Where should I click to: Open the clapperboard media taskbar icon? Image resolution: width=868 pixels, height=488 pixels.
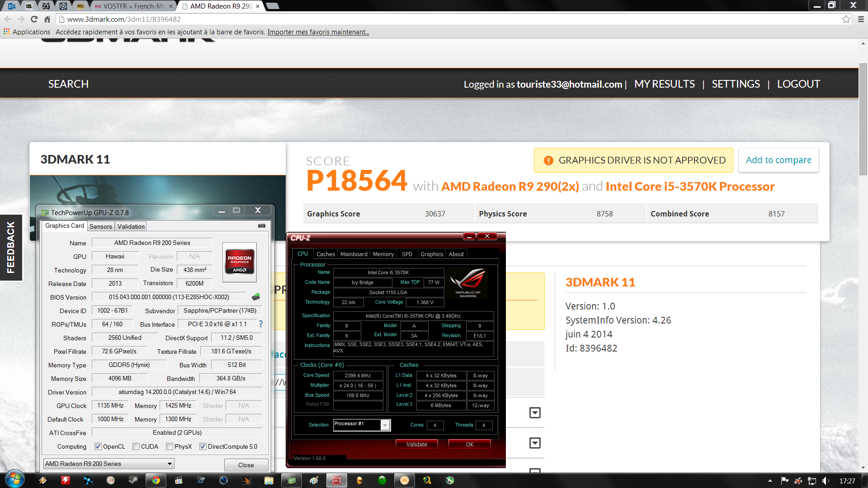point(179,480)
